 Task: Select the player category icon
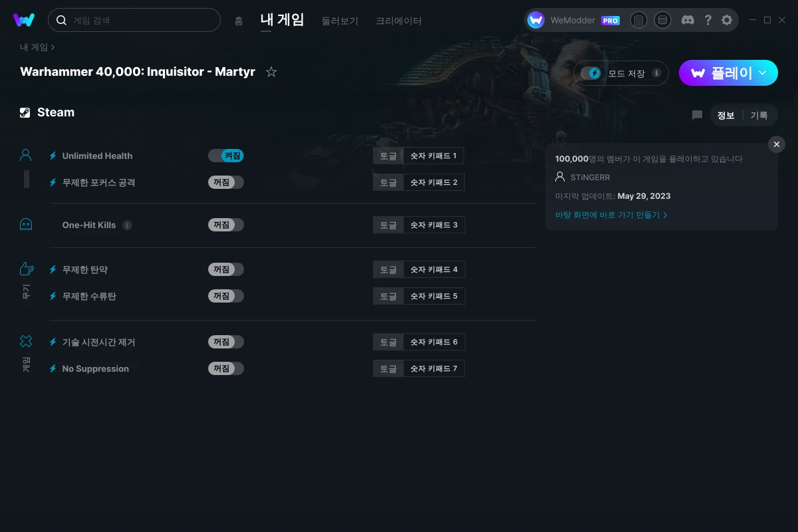click(x=26, y=156)
